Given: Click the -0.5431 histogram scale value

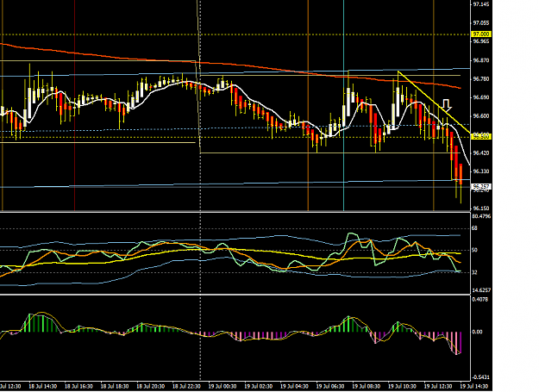Looking at the screenshot, I should [x=480, y=376].
